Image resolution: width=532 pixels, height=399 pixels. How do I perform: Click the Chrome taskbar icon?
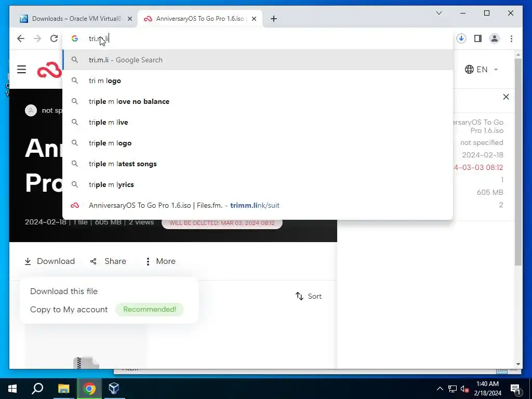coord(89,389)
